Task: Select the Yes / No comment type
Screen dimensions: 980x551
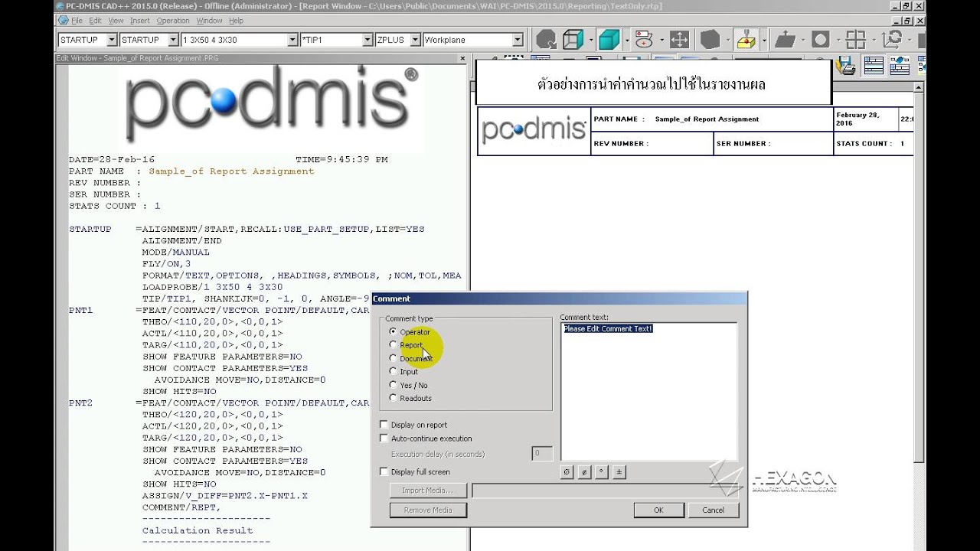Action: click(394, 385)
